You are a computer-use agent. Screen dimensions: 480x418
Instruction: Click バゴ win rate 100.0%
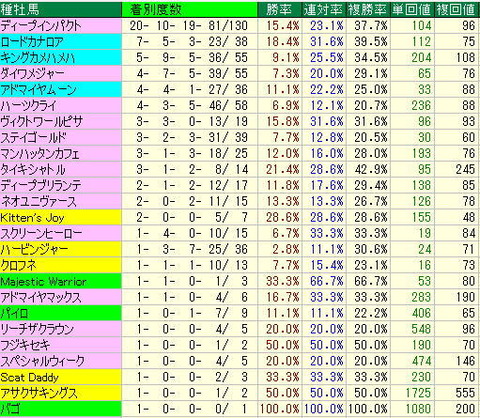click(279, 410)
